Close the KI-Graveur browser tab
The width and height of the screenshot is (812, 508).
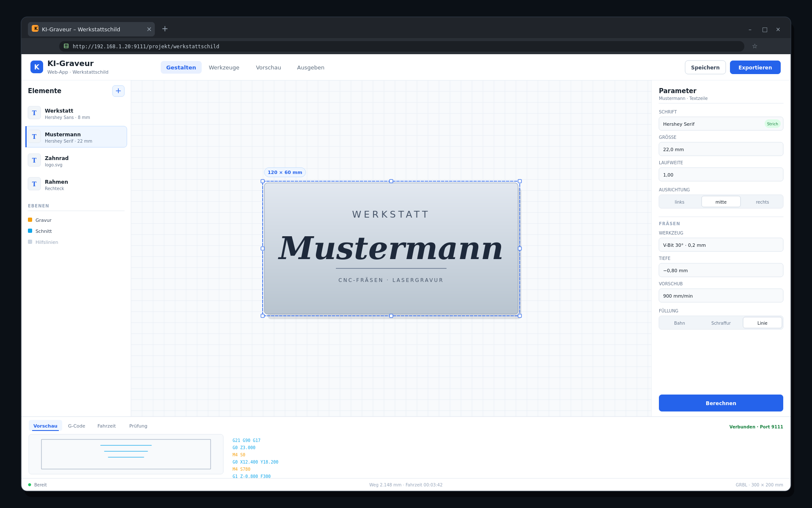point(149,29)
